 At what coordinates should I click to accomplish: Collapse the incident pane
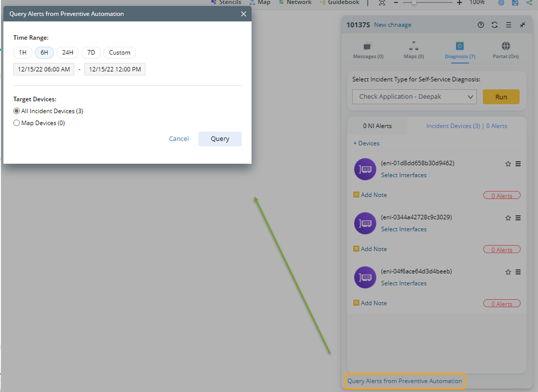coord(522,25)
